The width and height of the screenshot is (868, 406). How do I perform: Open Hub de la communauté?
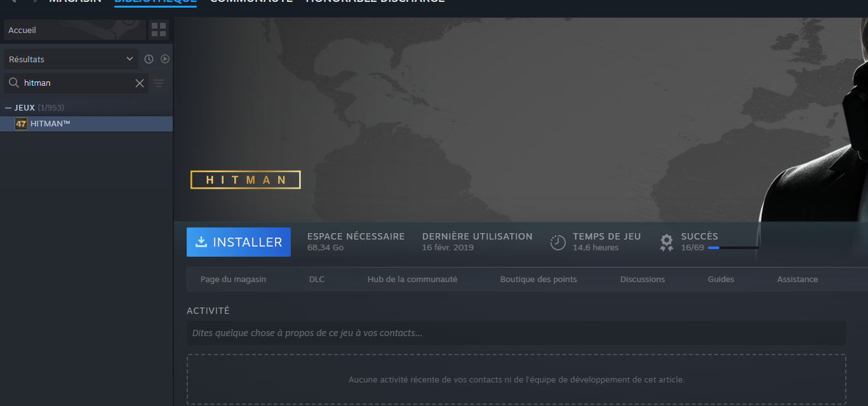tap(412, 279)
